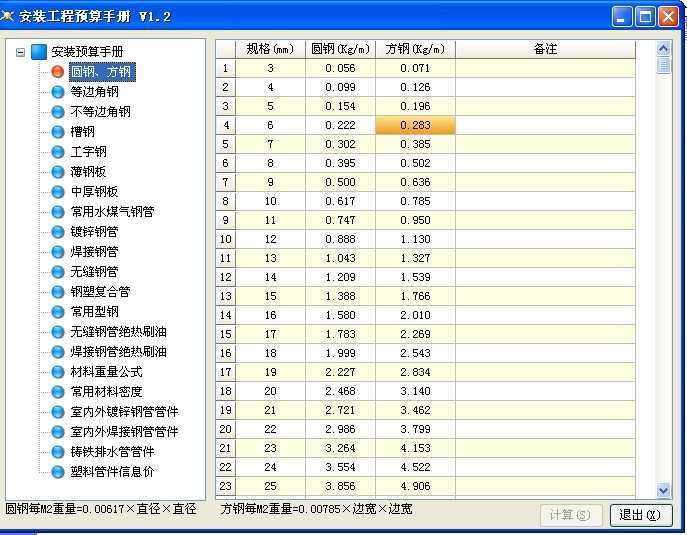Click the 方钢(Kg/m) column header
Viewport: 687px width, 535px height.
(x=415, y=49)
